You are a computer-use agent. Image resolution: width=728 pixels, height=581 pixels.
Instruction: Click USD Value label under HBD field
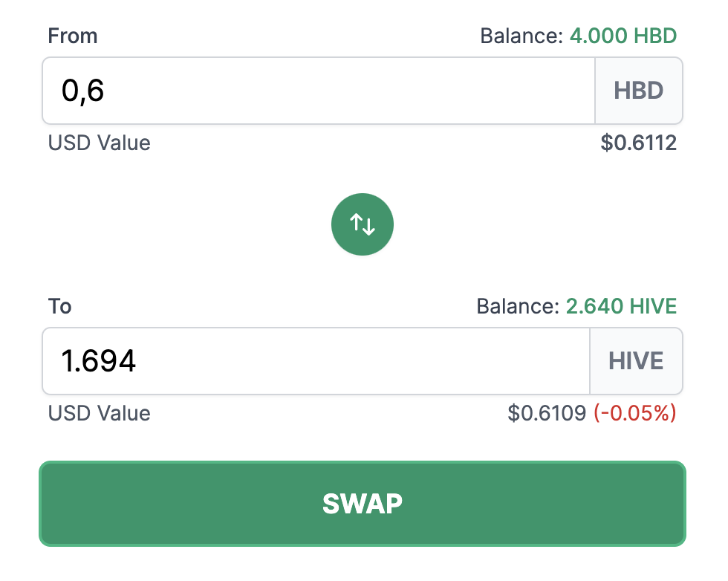tap(100, 143)
